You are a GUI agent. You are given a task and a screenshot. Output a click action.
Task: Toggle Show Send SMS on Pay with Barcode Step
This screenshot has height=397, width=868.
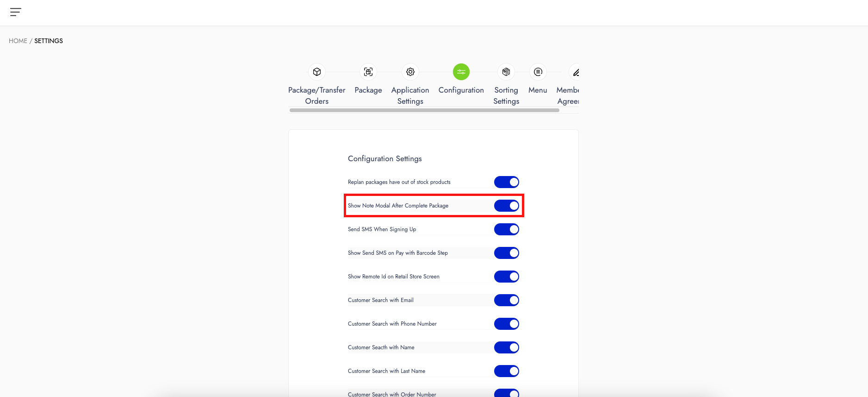point(507,253)
